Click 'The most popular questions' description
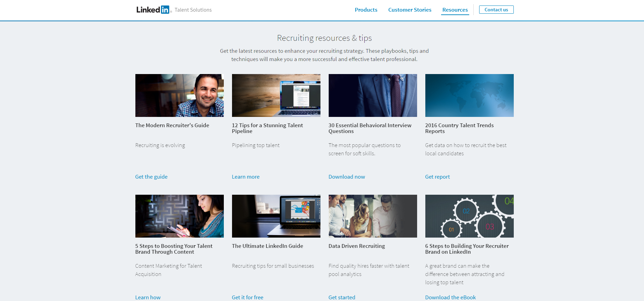Screen dimensions: 644x301 coord(364,149)
